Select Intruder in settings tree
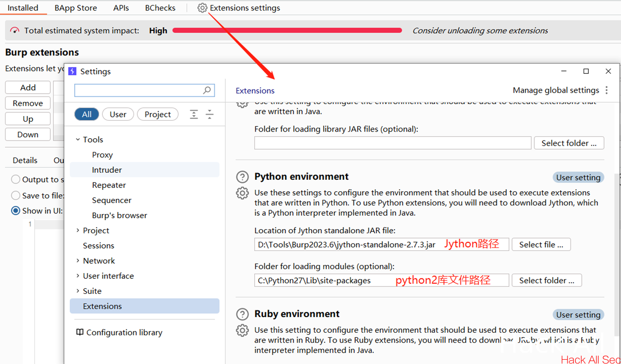The width and height of the screenshot is (621, 364). click(144, 170)
